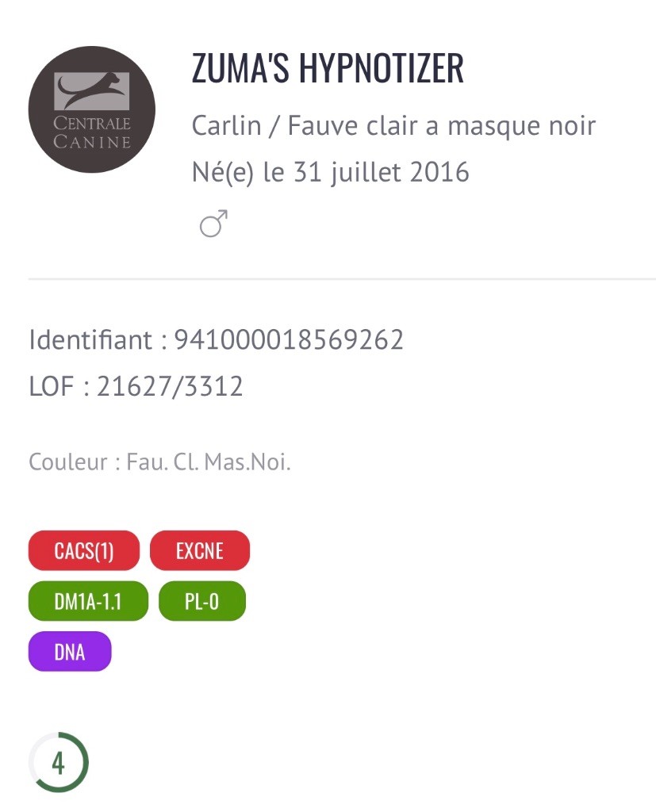Viewport: 656px width, 812px height.
Task: Click the Identifiant number 941000018569262
Action: 289,339
